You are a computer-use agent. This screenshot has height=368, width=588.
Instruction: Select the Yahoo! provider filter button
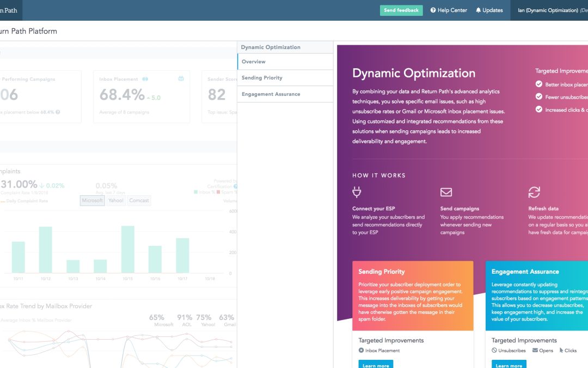coord(116,201)
